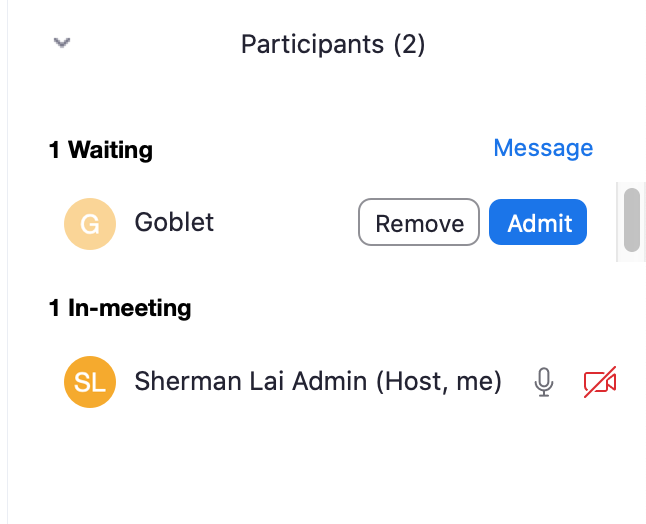Click scrollbar track below the thumb
The width and height of the screenshot is (646, 524).
pos(631,257)
